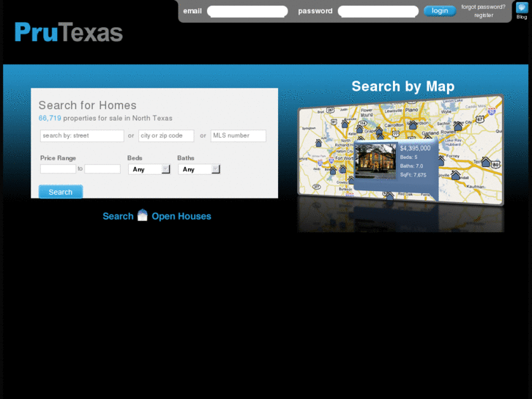Viewport: 532px width, 399px height.
Task: Open the Baths dropdown
Action: click(x=199, y=169)
